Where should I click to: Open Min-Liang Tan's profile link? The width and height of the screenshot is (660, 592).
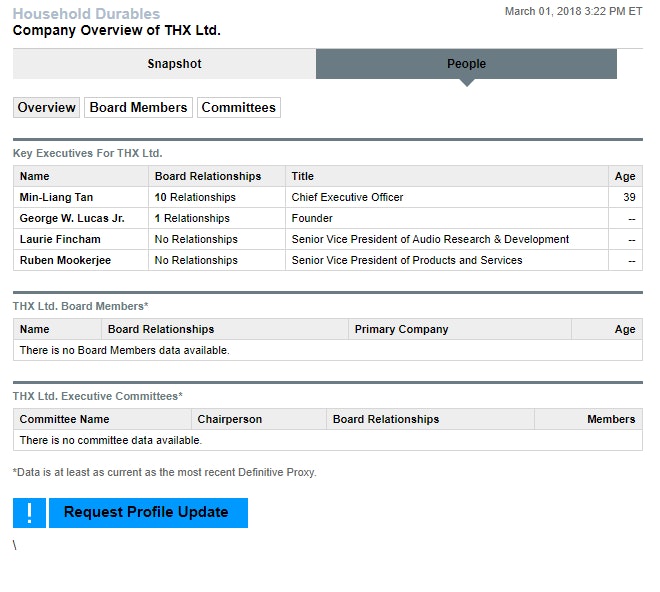pos(56,198)
